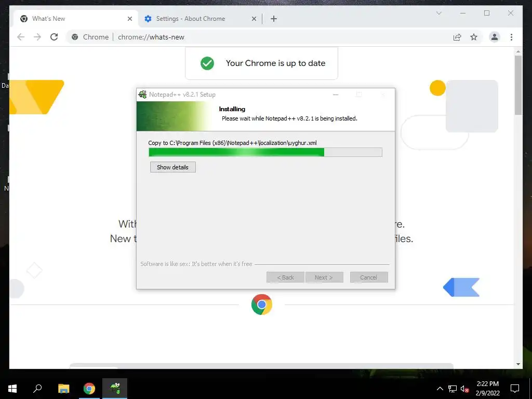
Task: Open Chrome's three-dot menu
Action: tap(511, 37)
